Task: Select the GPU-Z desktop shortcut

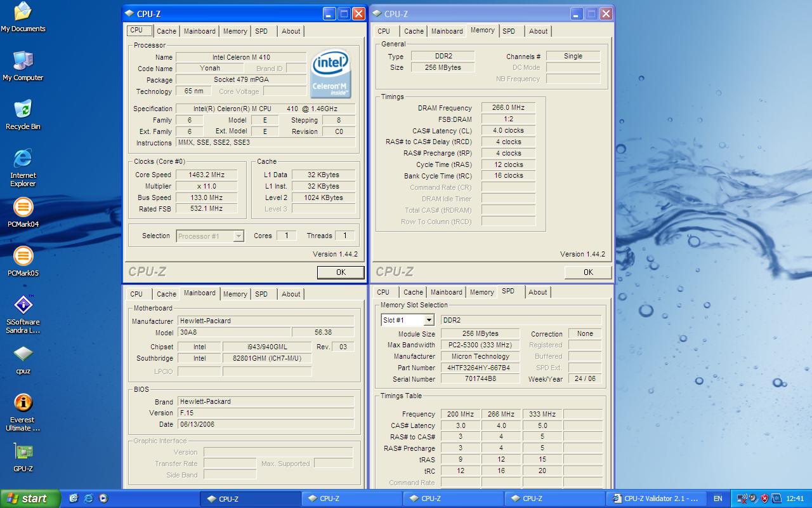Action: 23,457
